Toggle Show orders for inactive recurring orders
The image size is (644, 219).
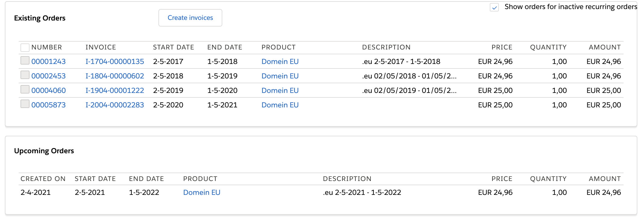[494, 7]
